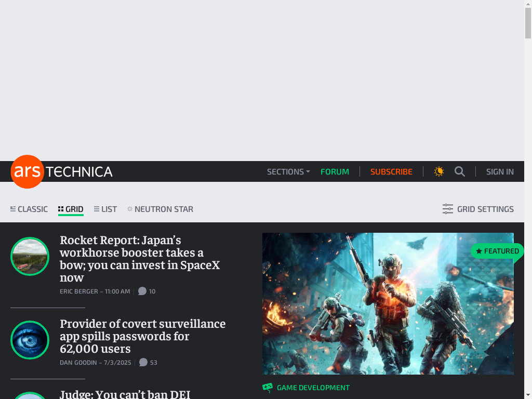This screenshot has width=532, height=399.
Task: Open comments bubble showing 10
Action: [147, 291]
